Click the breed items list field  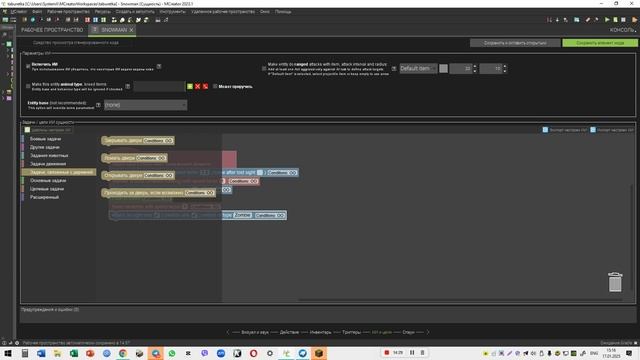(159, 87)
